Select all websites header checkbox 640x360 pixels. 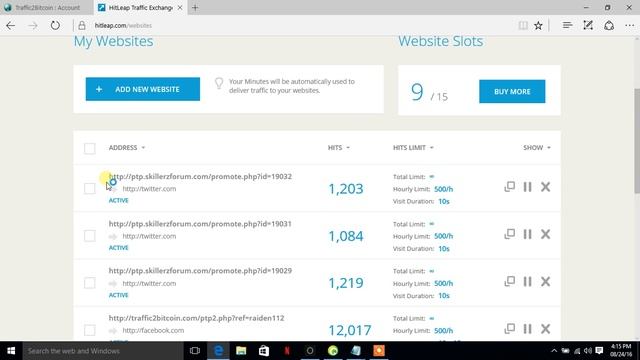89,148
